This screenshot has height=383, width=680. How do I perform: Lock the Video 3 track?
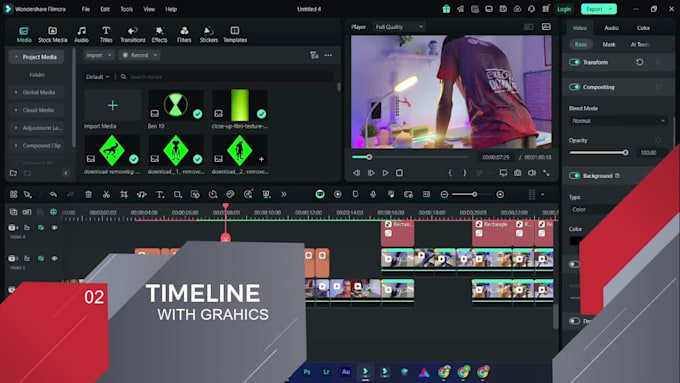[x=27, y=258]
